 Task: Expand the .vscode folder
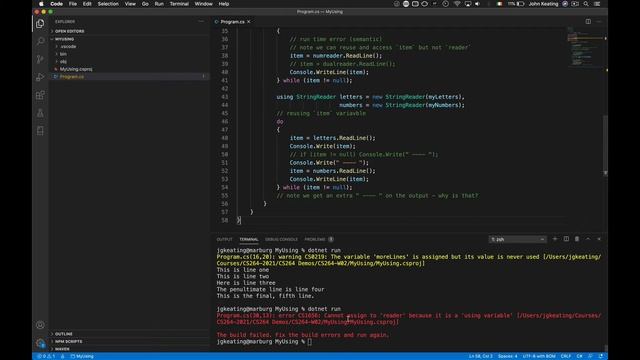pyautogui.click(x=68, y=47)
